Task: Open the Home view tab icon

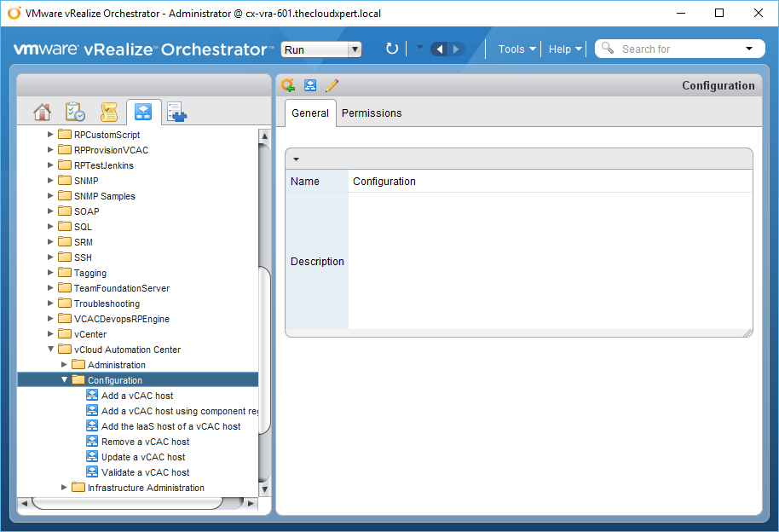Action: pyautogui.click(x=42, y=112)
